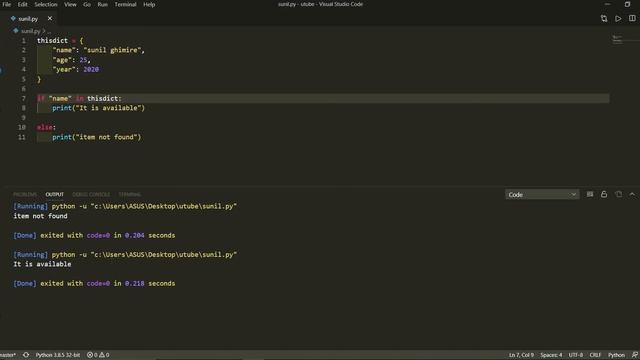This screenshot has width=640, height=360.
Task: Maximize the panel with chevron up icon
Action: 632,195
